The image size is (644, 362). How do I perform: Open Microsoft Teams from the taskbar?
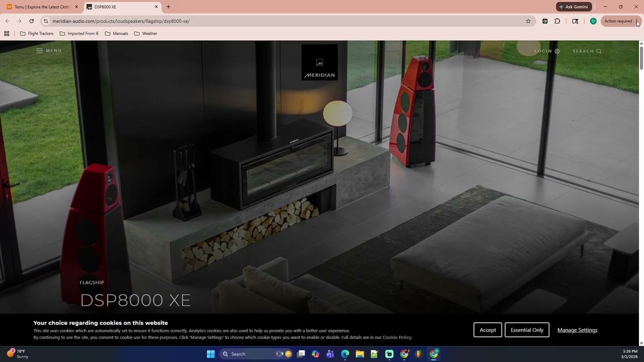pos(330,354)
